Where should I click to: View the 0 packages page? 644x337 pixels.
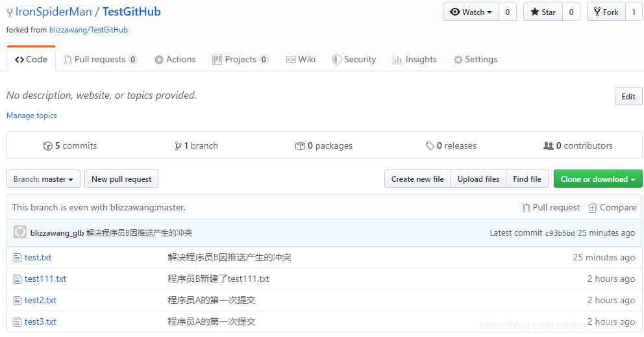pos(324,145)
